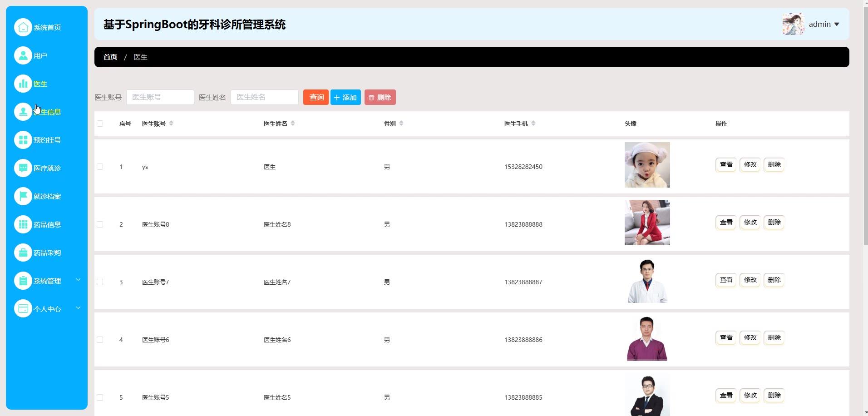The height and width of the screenshot is (416, 868).
Task: Click the nine-square icon beside 药品信息
Action: [x=23, y=224]
